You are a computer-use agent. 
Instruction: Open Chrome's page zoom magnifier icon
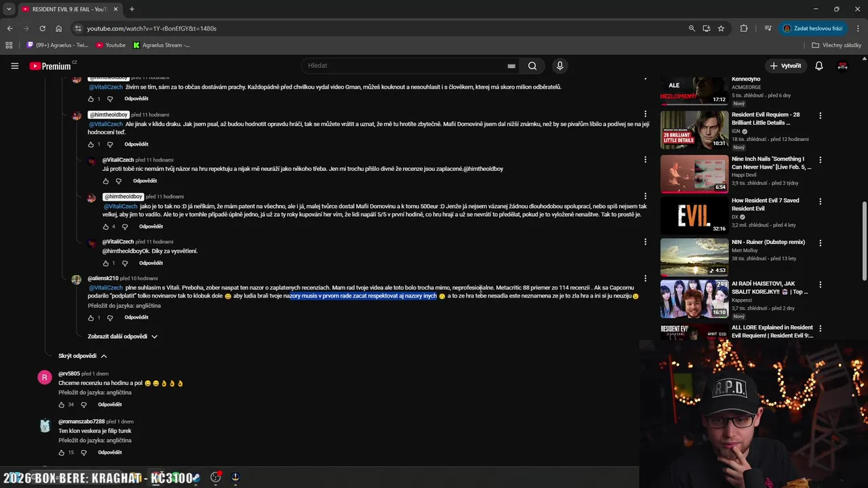692,28
